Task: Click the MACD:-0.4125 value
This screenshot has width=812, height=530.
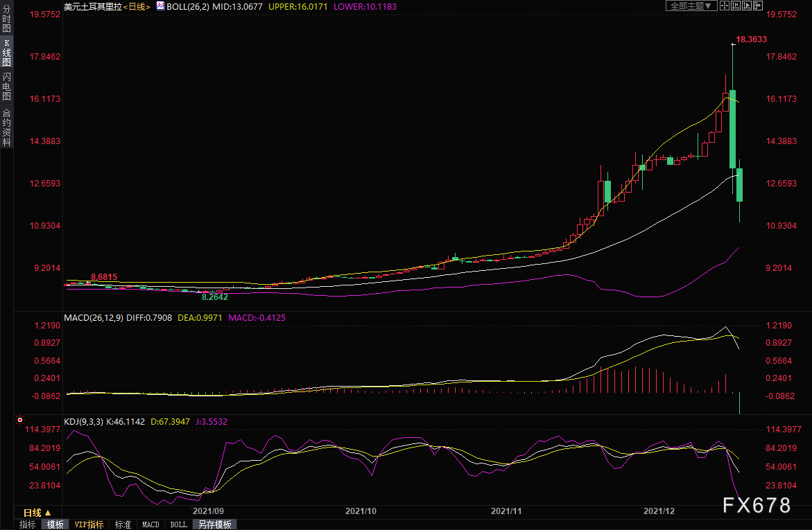Action: click(x=257, y=318)
